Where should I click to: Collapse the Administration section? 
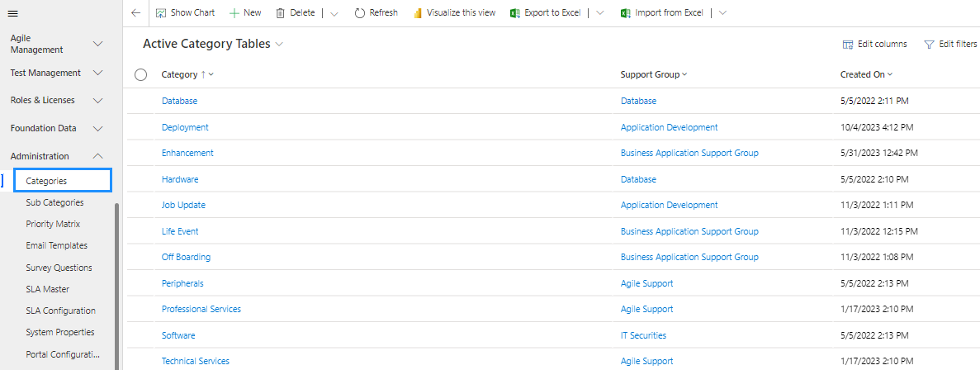click(x=98, y=156)
